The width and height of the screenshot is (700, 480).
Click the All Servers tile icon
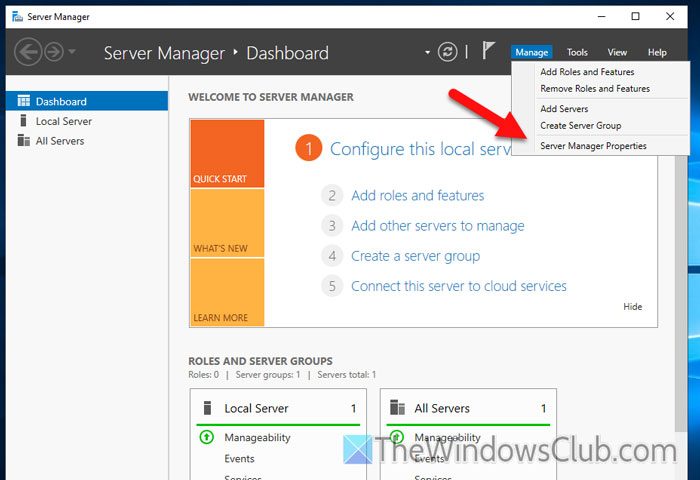pos(397,408)
